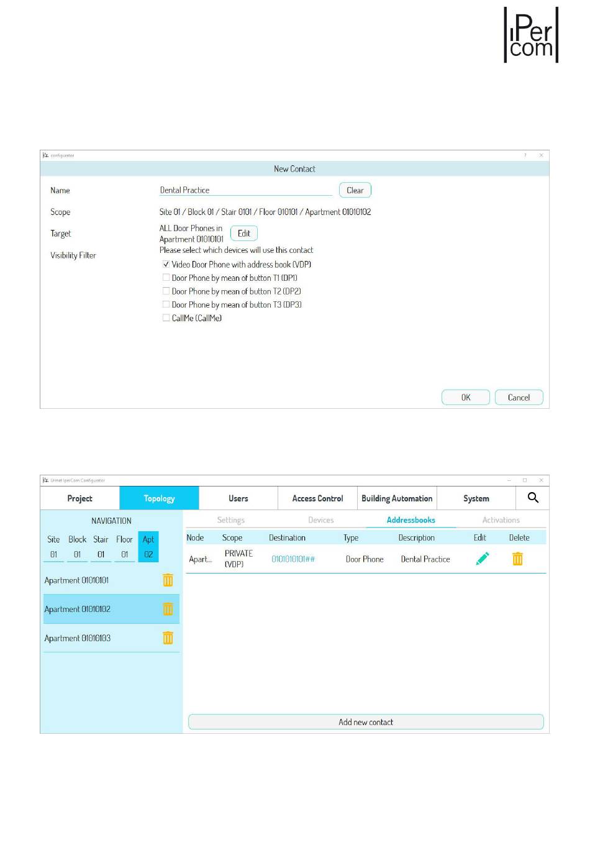This screenshot has height=868, width=590.
Task: Click Edit button beside Target
Action: [244, 234]
